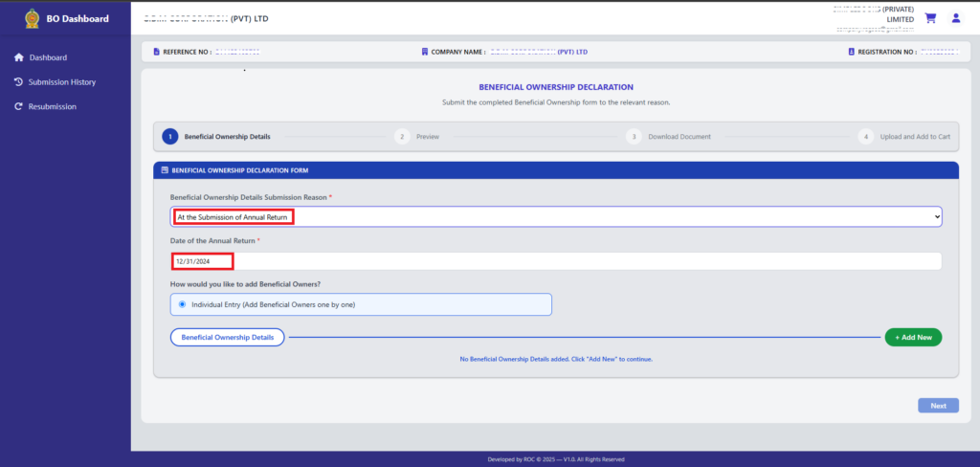Click 'Submit the completed Beneficial Ownership form' subtitle

tap(556, 101)
